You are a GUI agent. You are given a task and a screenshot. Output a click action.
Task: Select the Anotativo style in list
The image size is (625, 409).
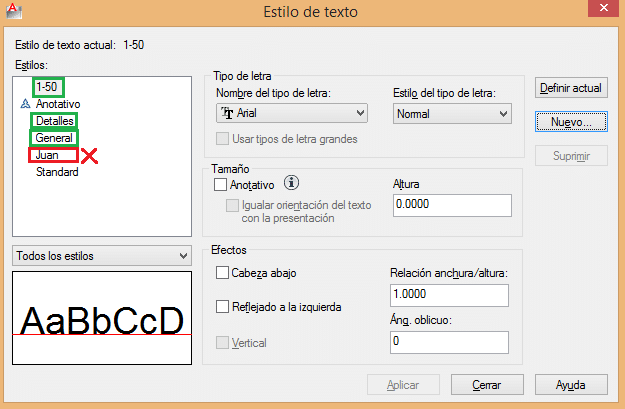point(58,104)
